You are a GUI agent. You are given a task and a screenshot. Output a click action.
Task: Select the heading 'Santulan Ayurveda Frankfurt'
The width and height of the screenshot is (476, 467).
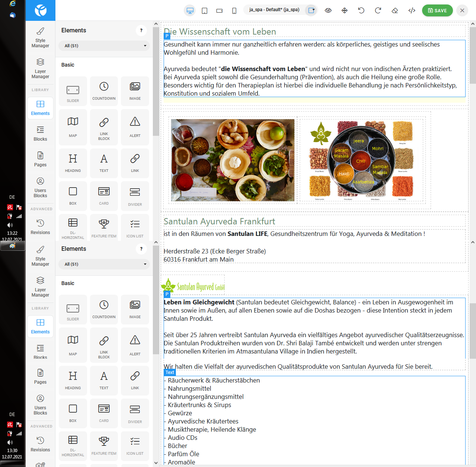tap(219, 221)
